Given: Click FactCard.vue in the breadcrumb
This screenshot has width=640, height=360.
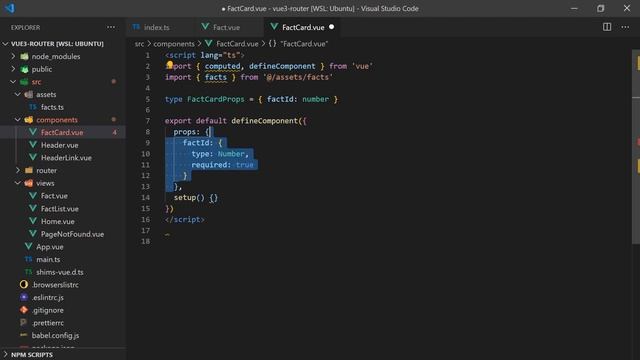Looking at the screenshot, I should pos(237,44).
